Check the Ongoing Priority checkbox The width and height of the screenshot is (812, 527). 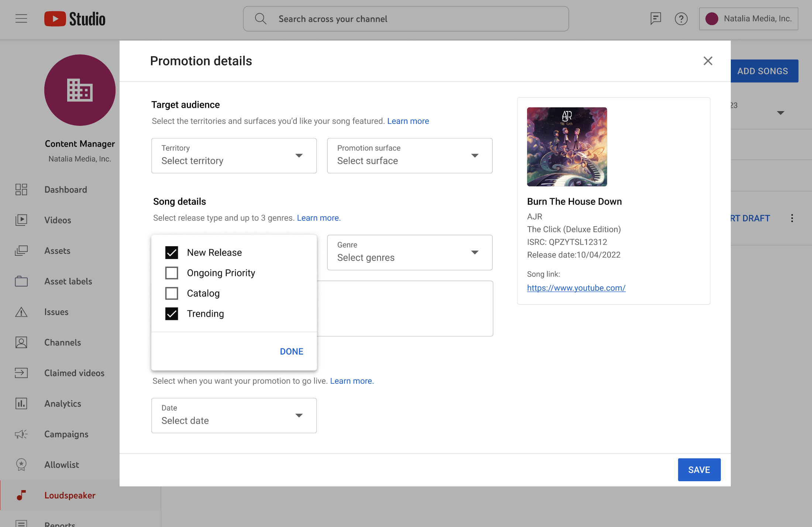point(172,273)
